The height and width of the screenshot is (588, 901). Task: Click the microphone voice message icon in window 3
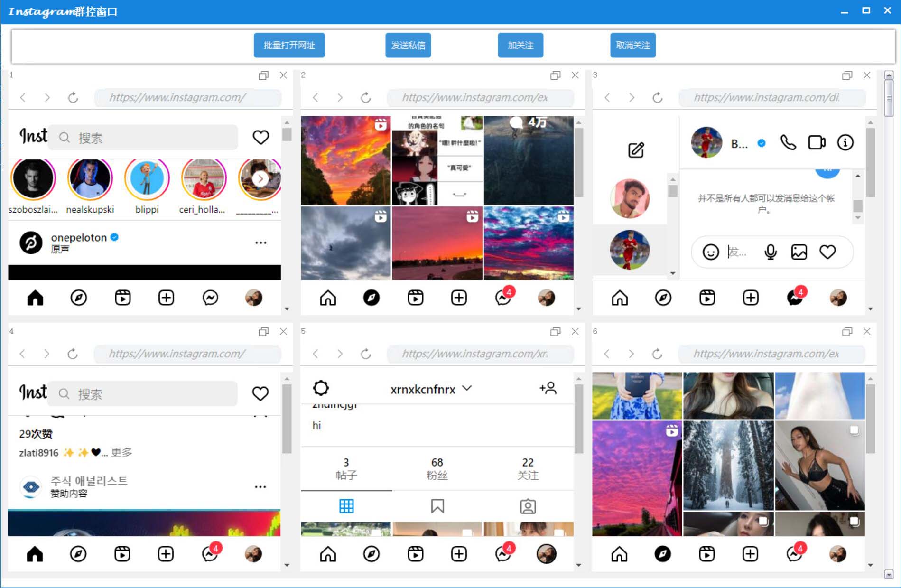tap(771, 252)
